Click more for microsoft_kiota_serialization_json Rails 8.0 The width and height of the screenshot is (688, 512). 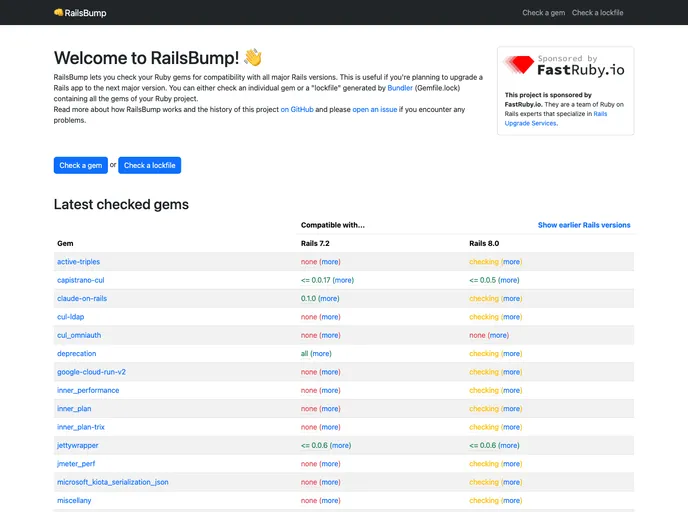pos(512,482)
